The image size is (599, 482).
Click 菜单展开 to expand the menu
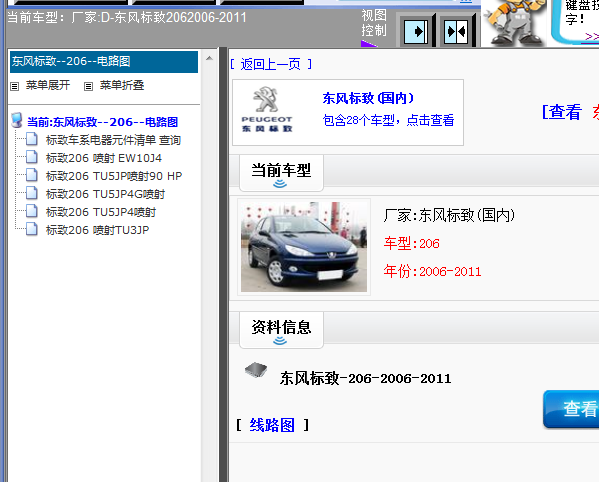(48, 85)
